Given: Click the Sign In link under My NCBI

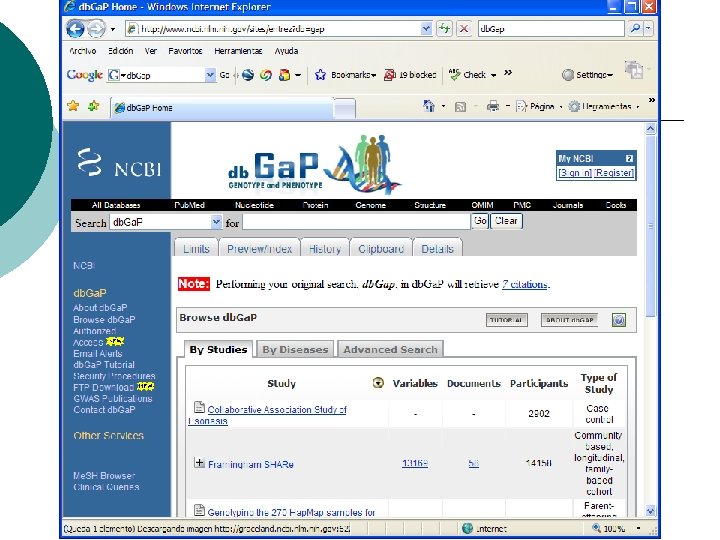Looking at the screenshot, I should pyautogui.click(x=574, y=173).
